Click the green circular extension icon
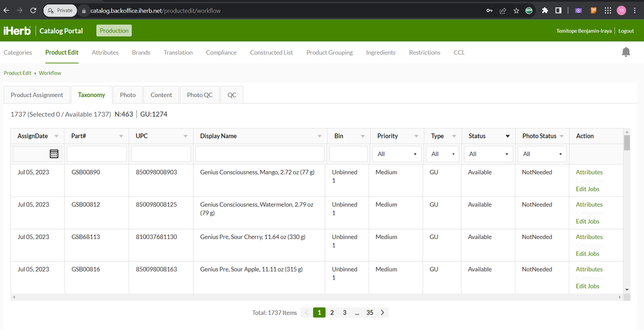This screenshot has width=644, height=330. coord(529,11)
